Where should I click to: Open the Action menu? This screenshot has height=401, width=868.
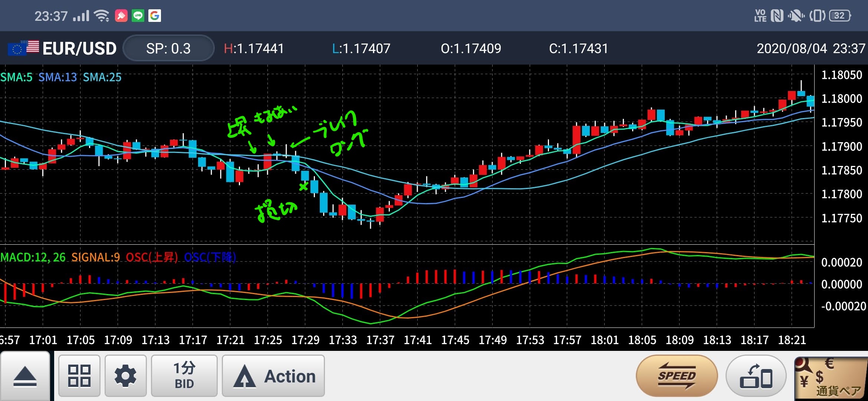(x=273, y=376)
